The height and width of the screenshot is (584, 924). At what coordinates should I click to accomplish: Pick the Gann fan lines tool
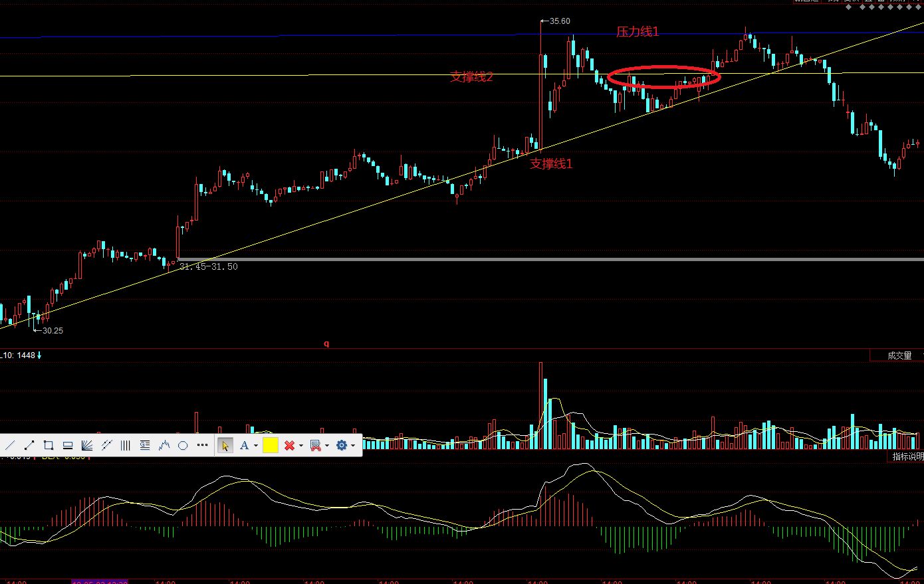tap(86, 445)
